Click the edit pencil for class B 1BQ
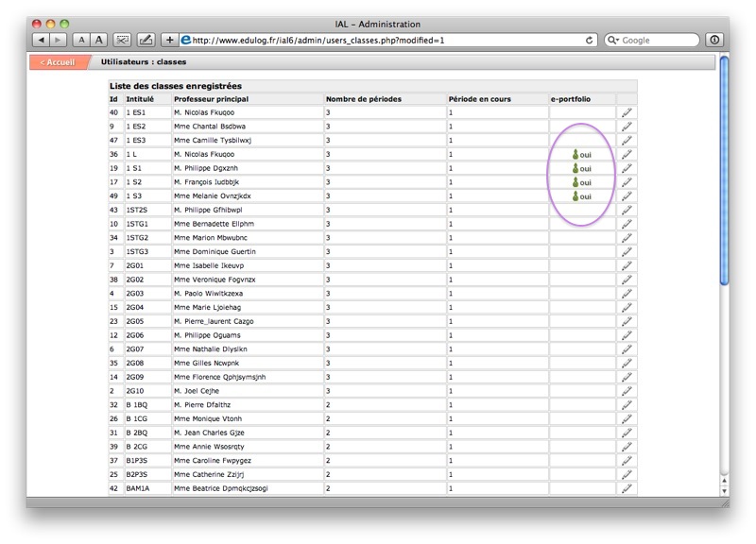The image size is (756, 544). pyautogui.click(x=627, y=404)
